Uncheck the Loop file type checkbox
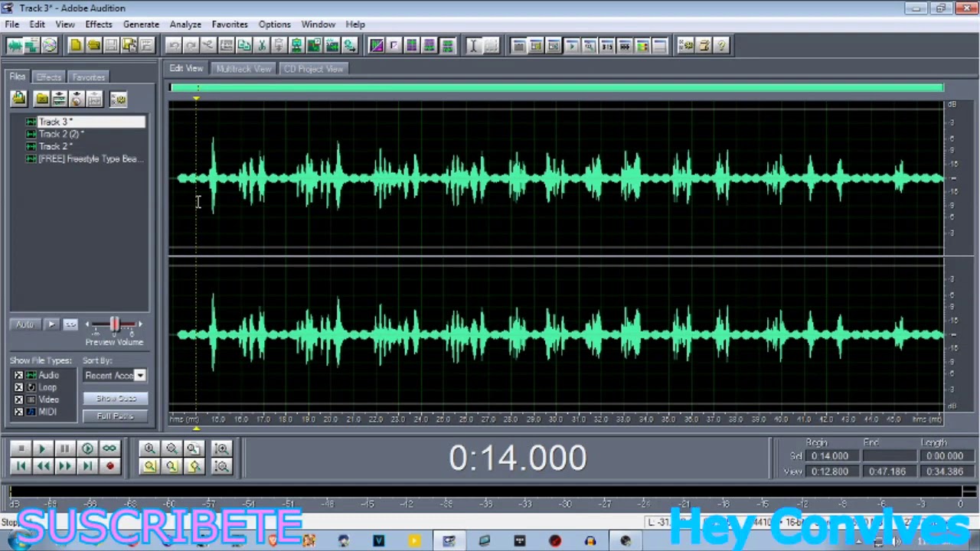 [x=18, y=387]
